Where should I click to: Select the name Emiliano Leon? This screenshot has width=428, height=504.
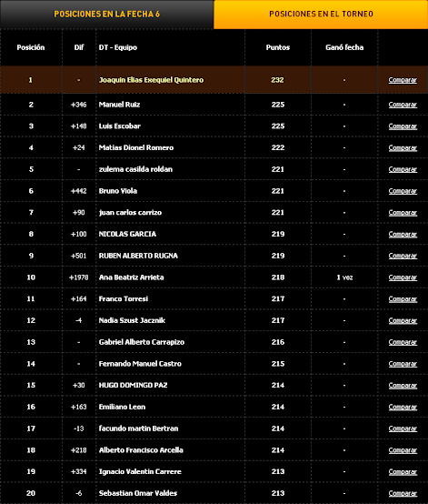pos(122,407)
